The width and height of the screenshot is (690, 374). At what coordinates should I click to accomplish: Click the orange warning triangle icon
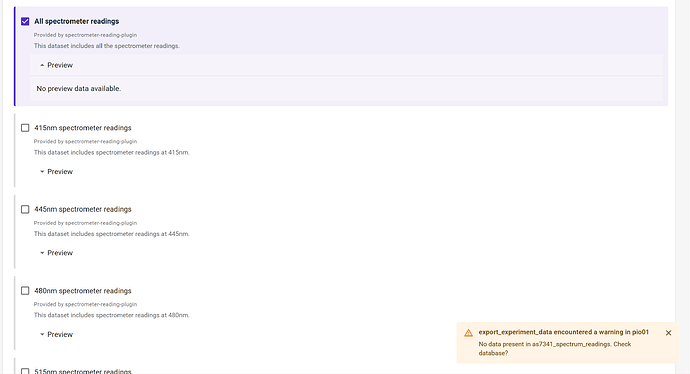[x=468, y=333]
